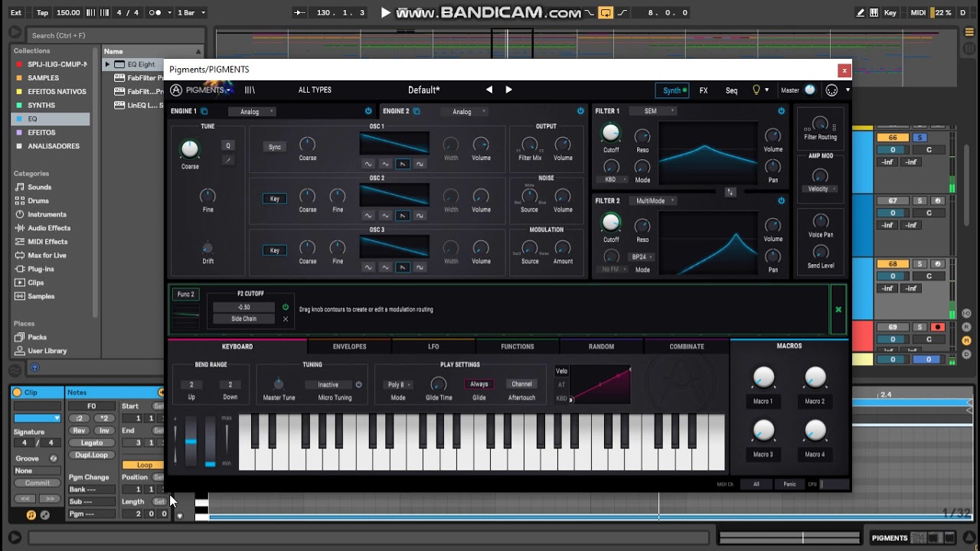Swap Filter 1 and Filter 2 settings
Image resolution: width=980 pixels, height=551 pixels.
pyautogui.click(x=730, y=192)
